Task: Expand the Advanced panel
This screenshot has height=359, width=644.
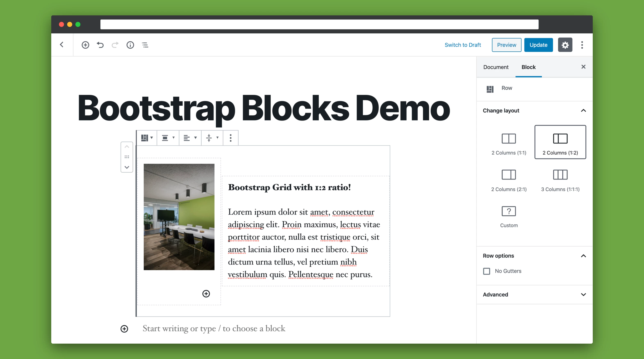Action: click(534, 294)
